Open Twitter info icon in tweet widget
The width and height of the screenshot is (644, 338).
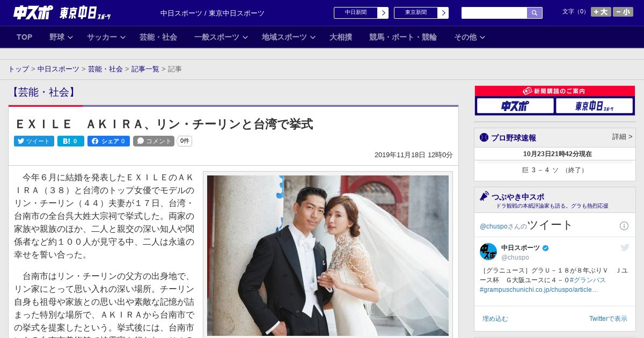[624, 226]
